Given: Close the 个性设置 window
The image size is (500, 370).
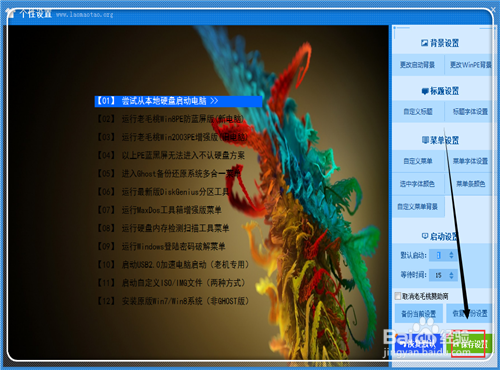Looking at the screenshot, I should click(x=493, y=9).
